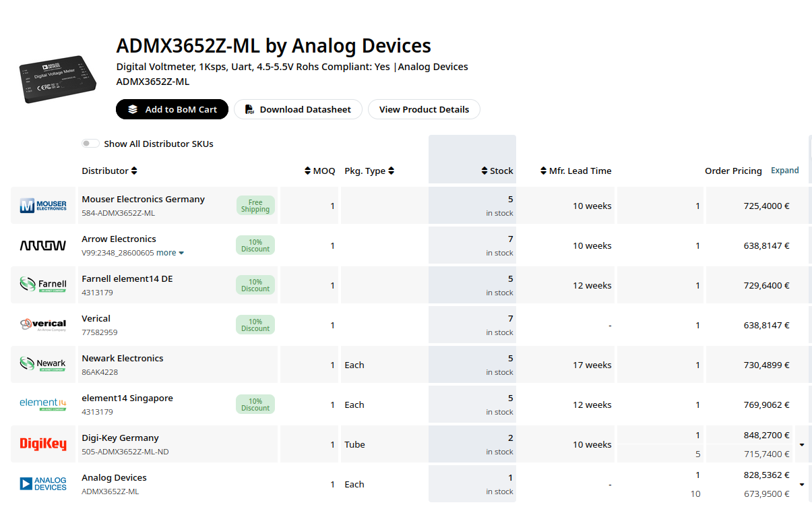Click Digi-Key Tube package type
Screen dimensions: 812x507
click(354, 444)
